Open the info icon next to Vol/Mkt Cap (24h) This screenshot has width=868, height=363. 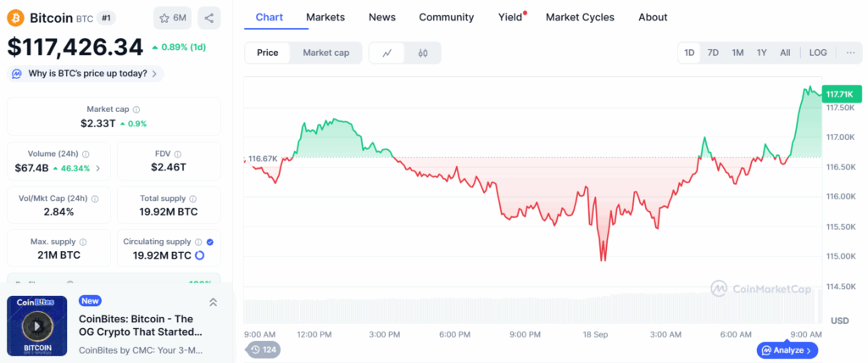pos(95,198)
